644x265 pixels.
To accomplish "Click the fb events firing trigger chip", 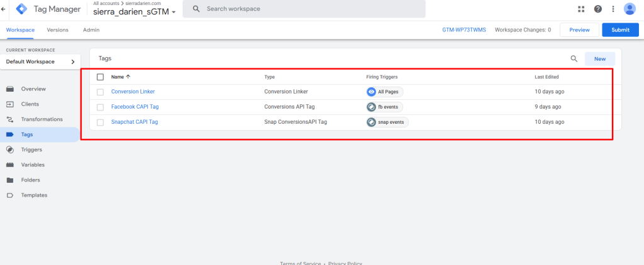I will coord(384,107).
